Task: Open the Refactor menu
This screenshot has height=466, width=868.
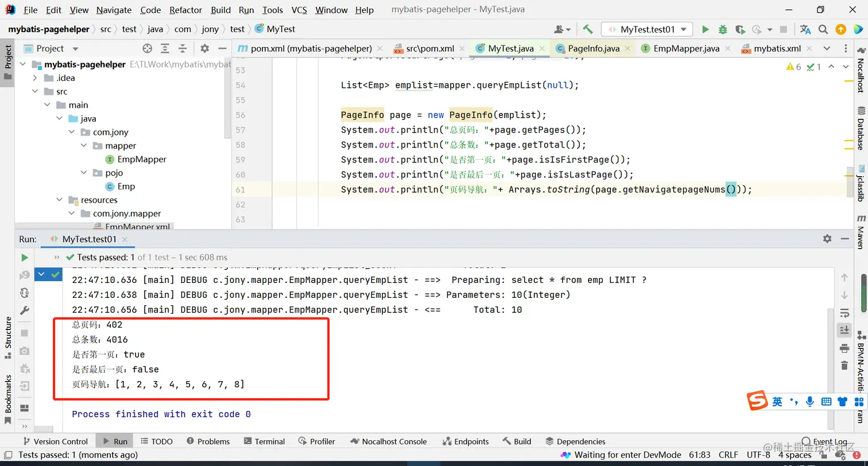Action: [185, 10]
